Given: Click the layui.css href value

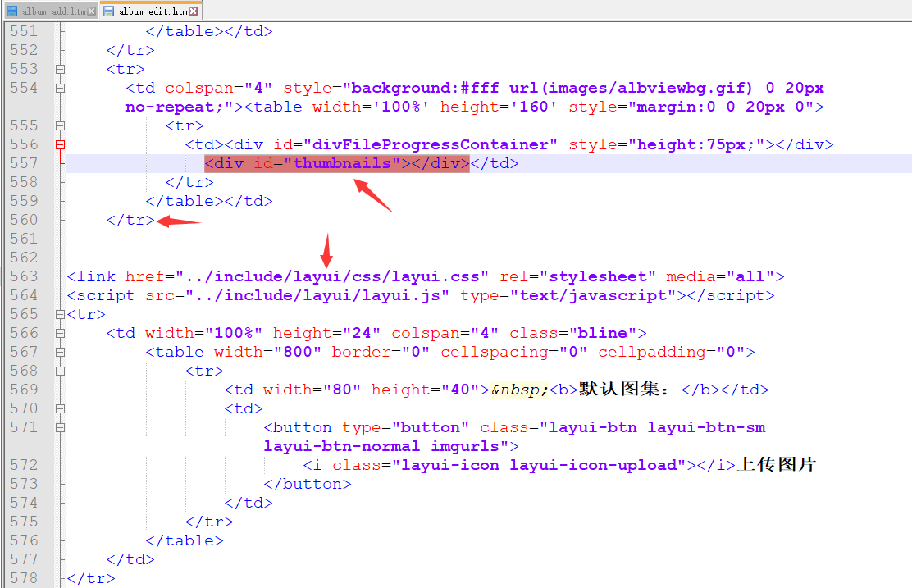Looking at the screenshot, I should (x=332, y=276).
